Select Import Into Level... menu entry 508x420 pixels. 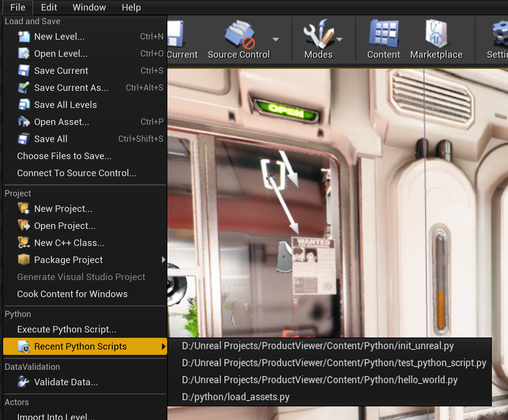click(x=85, y=416)
